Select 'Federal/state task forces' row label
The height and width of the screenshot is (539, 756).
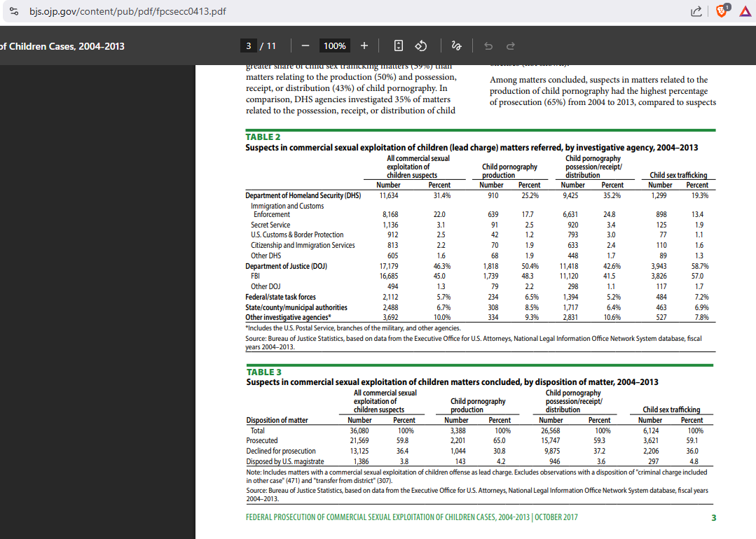tap(280, 297)
